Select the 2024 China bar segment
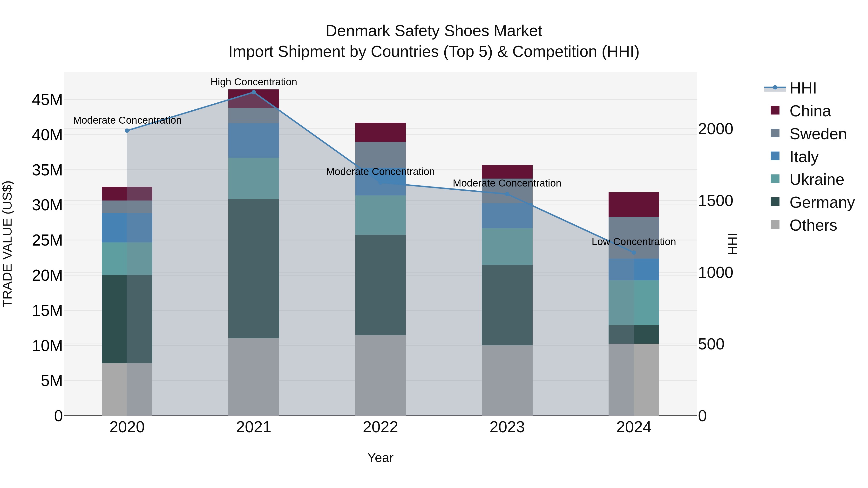 point(634,205)
